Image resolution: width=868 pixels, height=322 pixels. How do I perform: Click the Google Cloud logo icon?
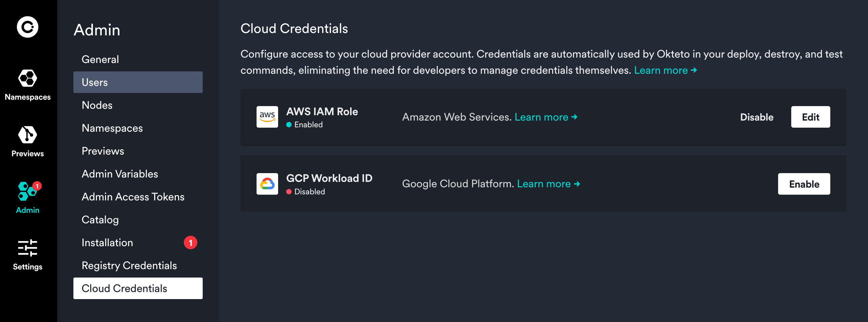point(267,184)
